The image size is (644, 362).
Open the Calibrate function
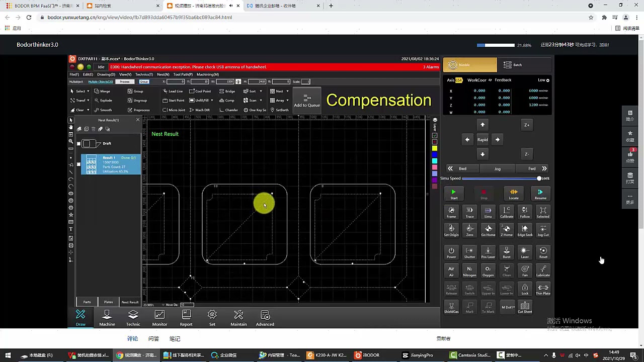pyautogui.click(x=507, y=212)
